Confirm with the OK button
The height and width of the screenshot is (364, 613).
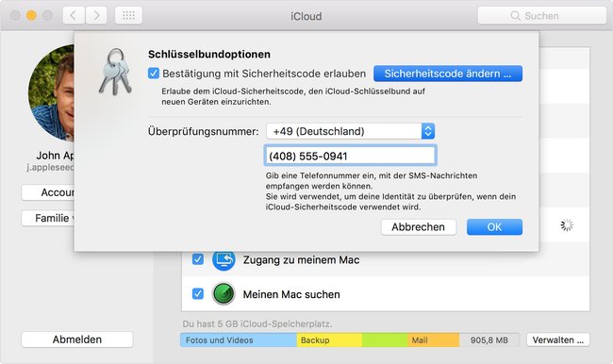(x=494, y=226)
